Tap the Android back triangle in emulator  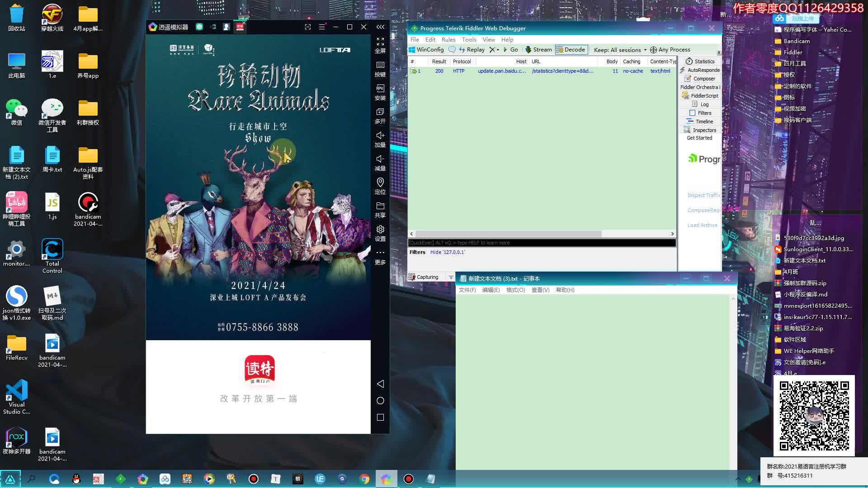coord(380,384)
